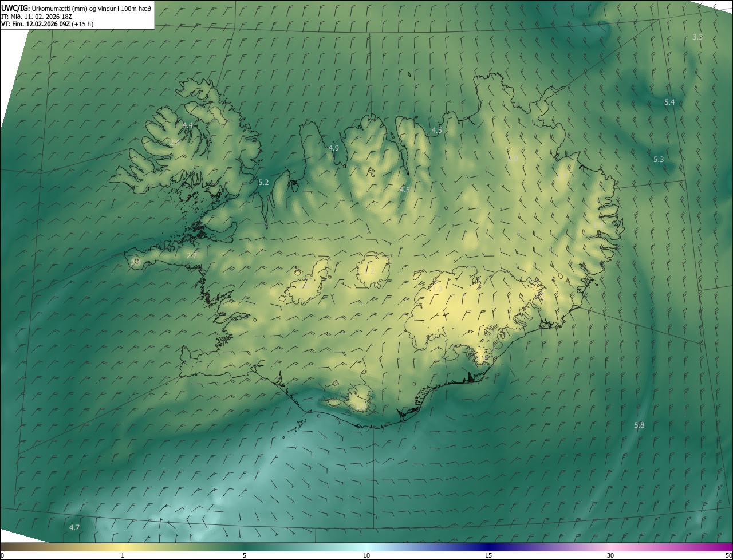Click the brown start of scale at tick 0
Screen dimensions: 733x560
(x=3, y=547)
